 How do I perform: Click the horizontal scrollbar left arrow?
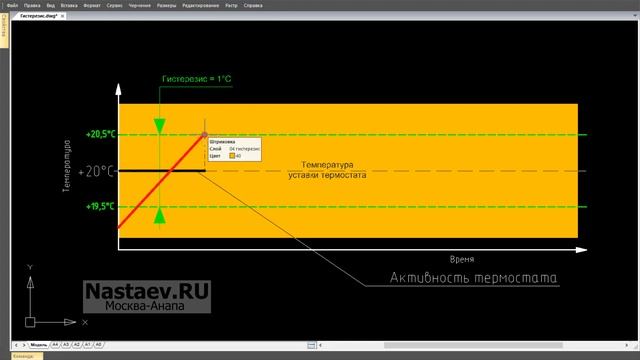coord(320,345)
